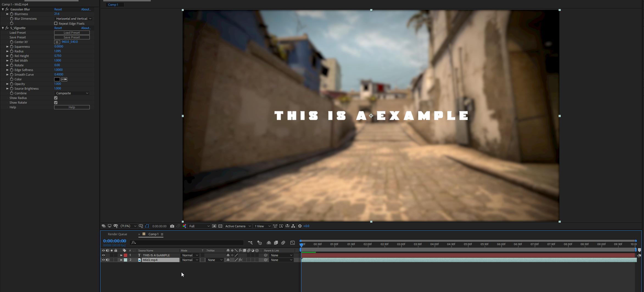The image size is (644, 292).
Task: Toggle the fx switch for Gaussian Blur
Action: pyautogui.click(x=7, y=9)
